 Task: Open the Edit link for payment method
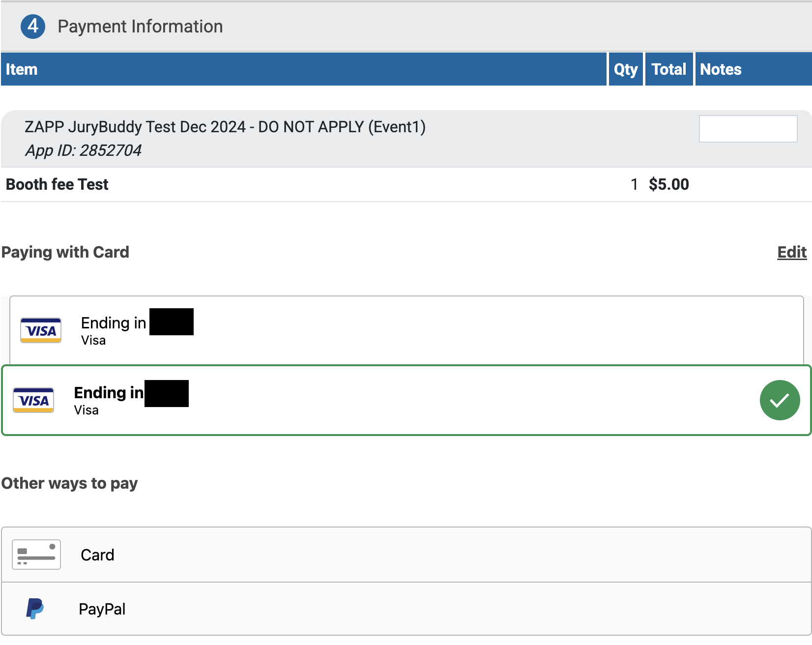tap(791, 252)
